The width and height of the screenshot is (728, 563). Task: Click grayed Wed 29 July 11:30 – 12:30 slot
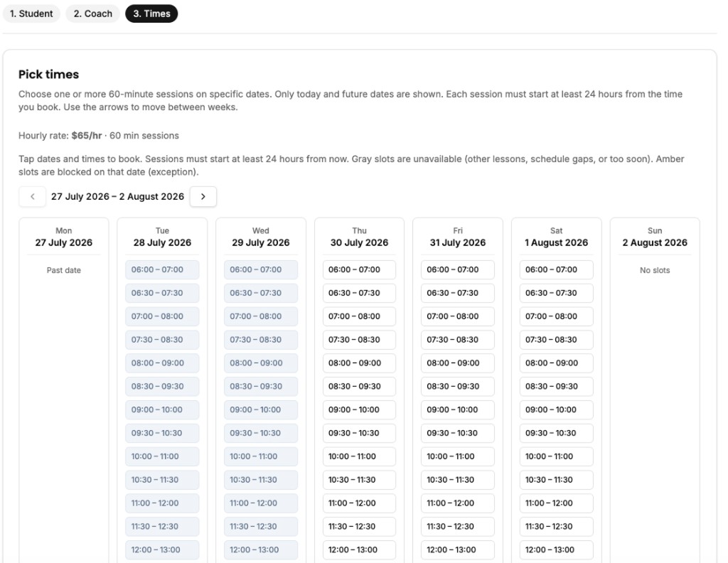pos(261,526)
